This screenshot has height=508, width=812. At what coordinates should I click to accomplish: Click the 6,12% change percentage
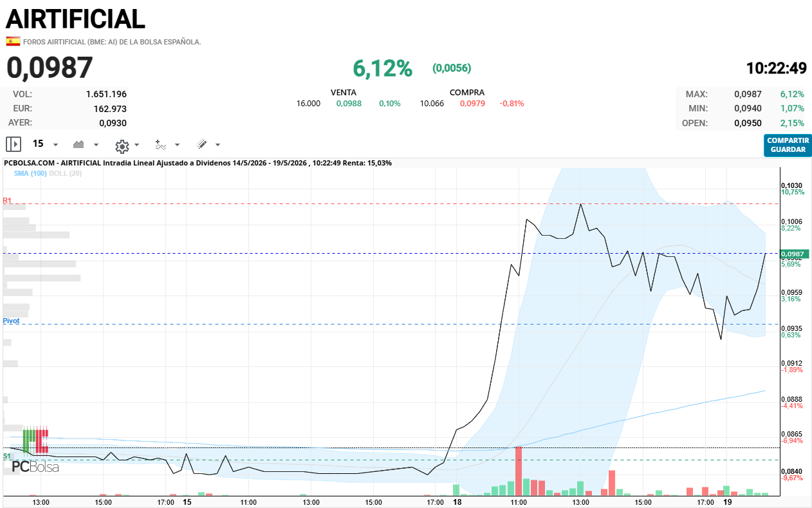(x=382, y=68)
